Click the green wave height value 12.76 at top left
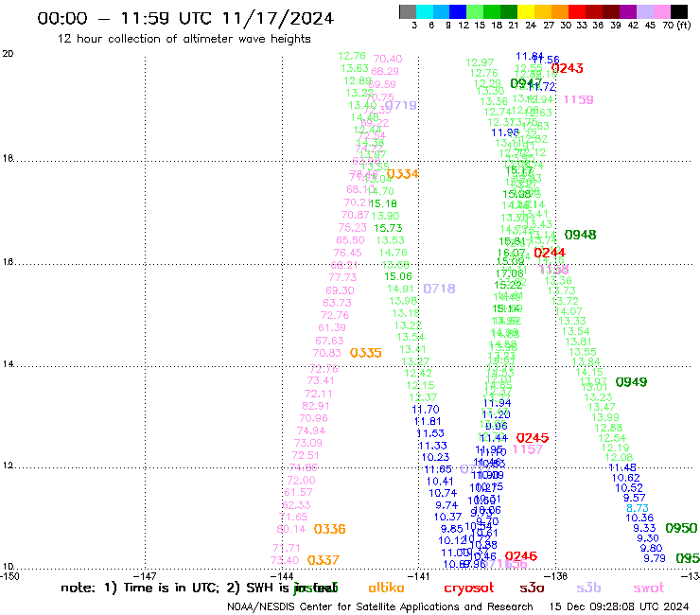 [352, 56]
